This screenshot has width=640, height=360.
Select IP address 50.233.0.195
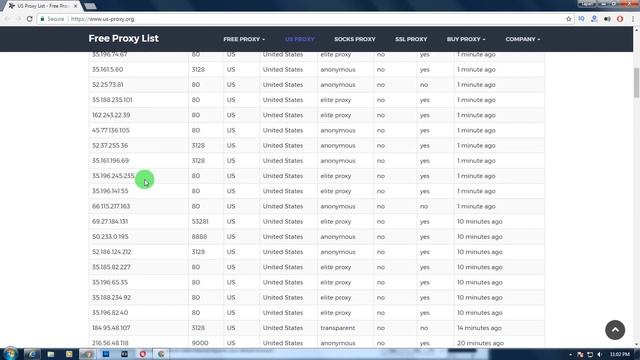110,237
